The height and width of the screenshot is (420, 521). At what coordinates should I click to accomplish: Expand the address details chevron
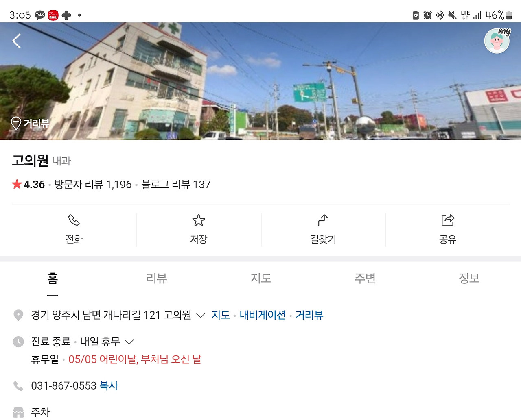pyautogui.click(x=201, y=316)
